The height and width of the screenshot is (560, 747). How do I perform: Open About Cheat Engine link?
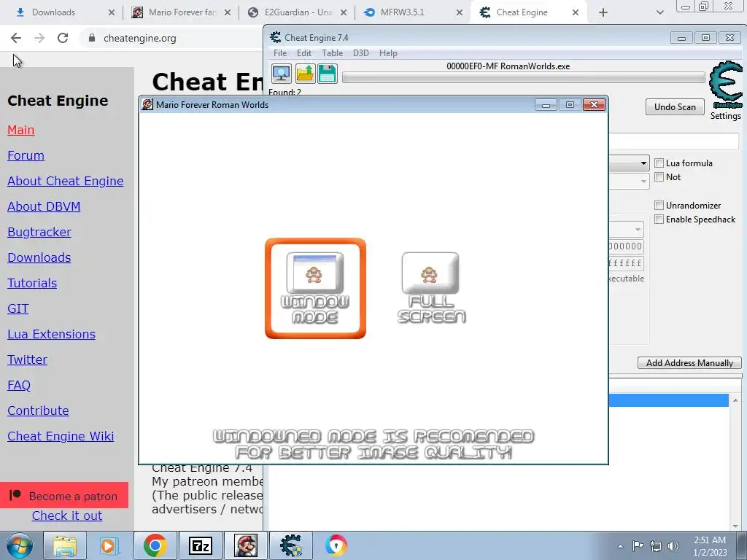click(65, 181)
